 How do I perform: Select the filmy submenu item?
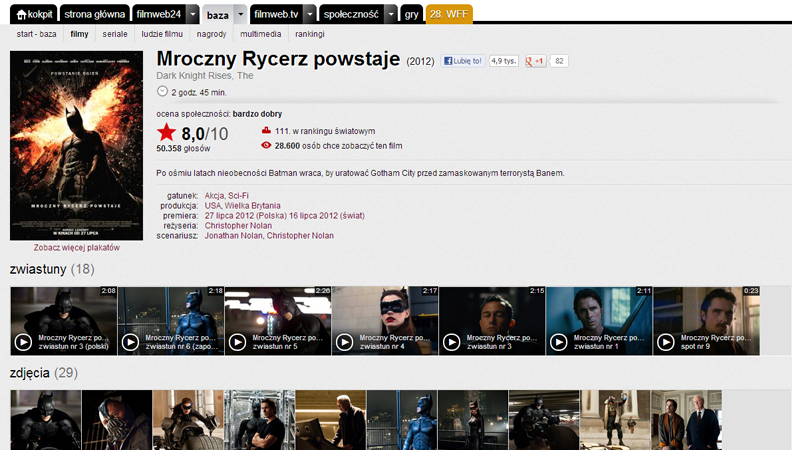79,34
